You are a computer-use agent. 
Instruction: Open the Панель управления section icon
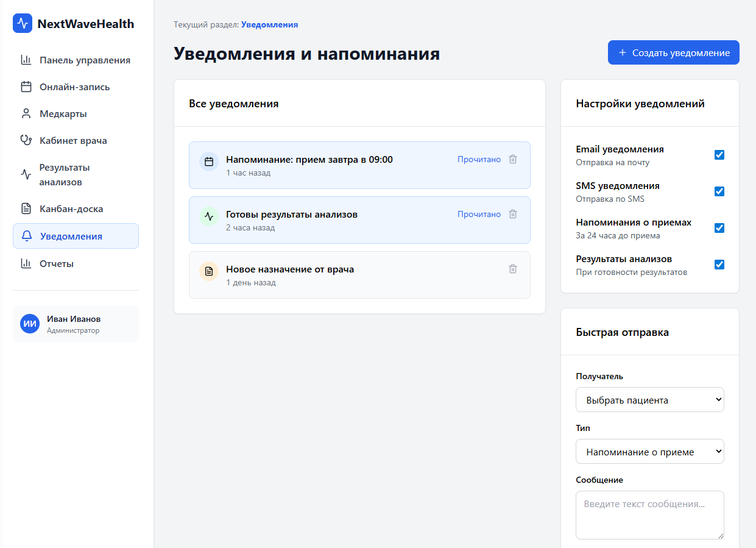pos(26,60)
